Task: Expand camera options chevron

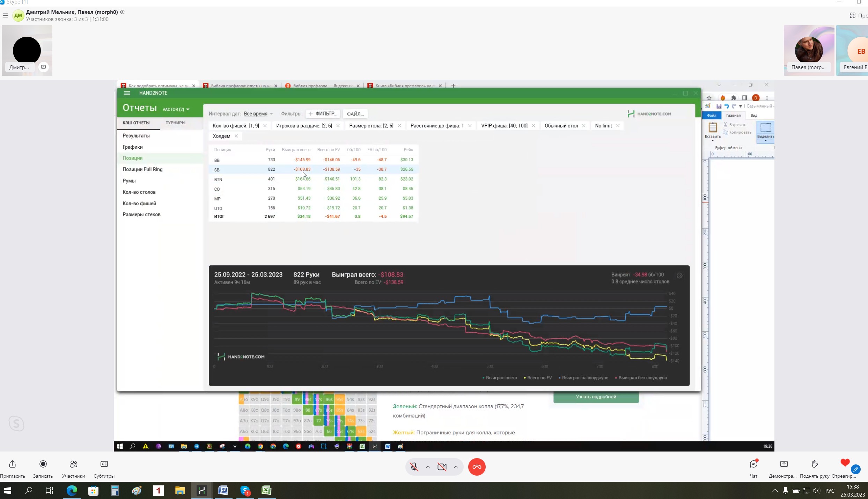Action: coord(456,467)
